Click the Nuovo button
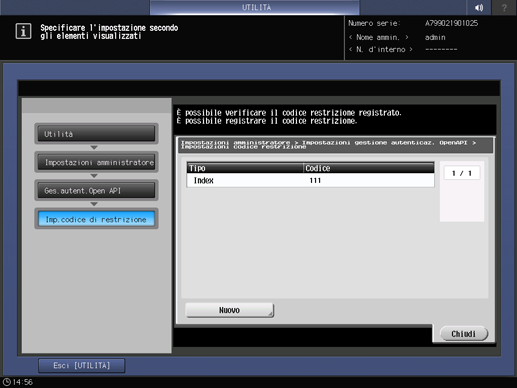This screenshot has height=388, width=517. (230, 310)
